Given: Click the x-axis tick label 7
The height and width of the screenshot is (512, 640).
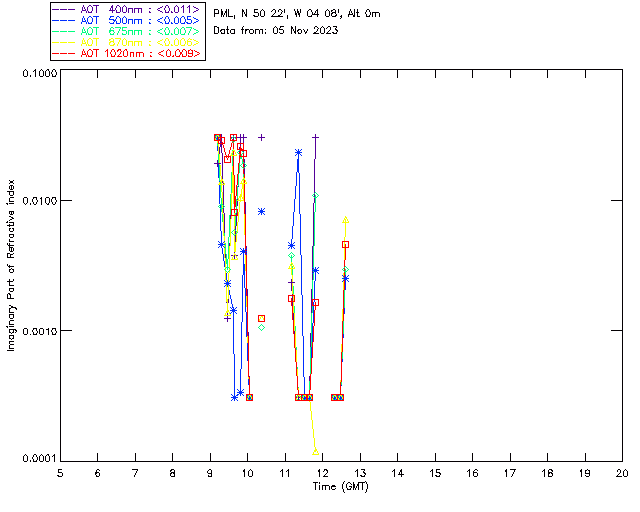Looking at the screenshot, I should coord(135,473).
